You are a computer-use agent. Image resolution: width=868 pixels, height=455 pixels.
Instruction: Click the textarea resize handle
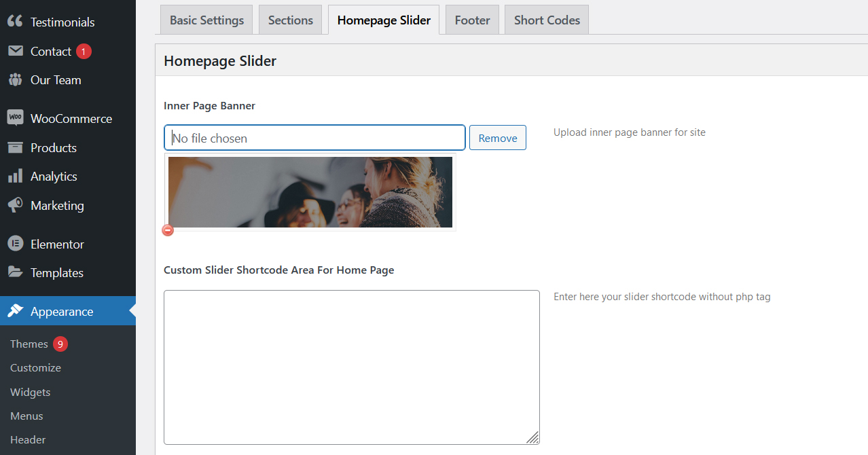pos(533,438)
